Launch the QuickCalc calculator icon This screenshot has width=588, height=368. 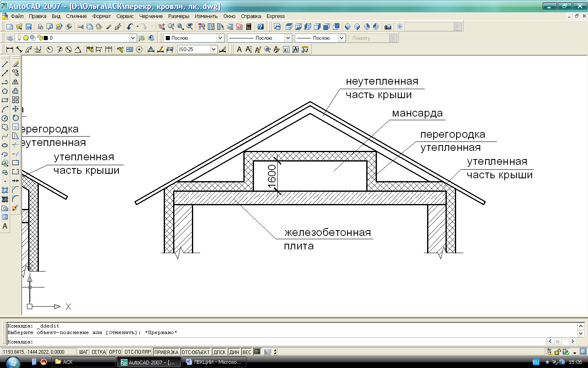pyautogui.click(x=248, y=27)
